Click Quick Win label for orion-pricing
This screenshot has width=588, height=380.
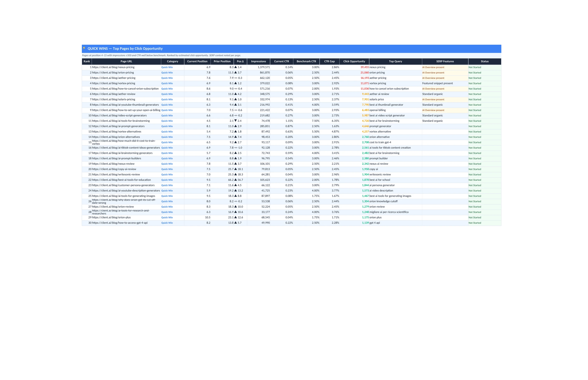tap(167, 72)
